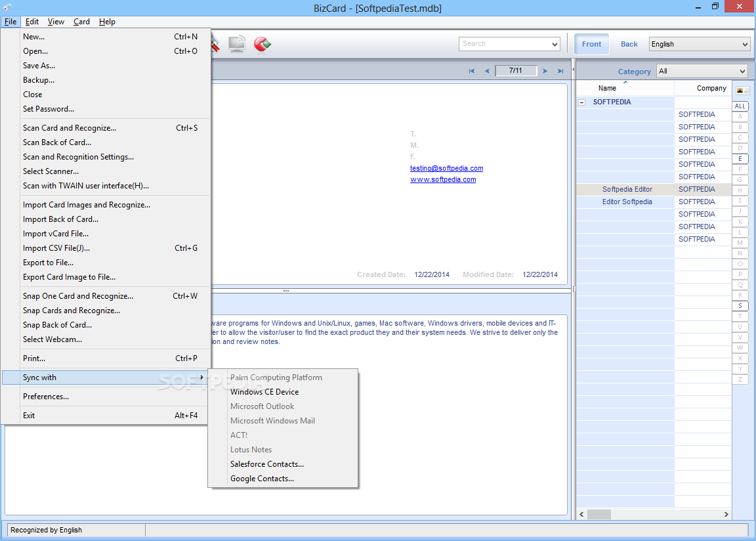Viewport: 756px width, 541px height.
Task: Select Set Password... menu entry
Action: 106,109
